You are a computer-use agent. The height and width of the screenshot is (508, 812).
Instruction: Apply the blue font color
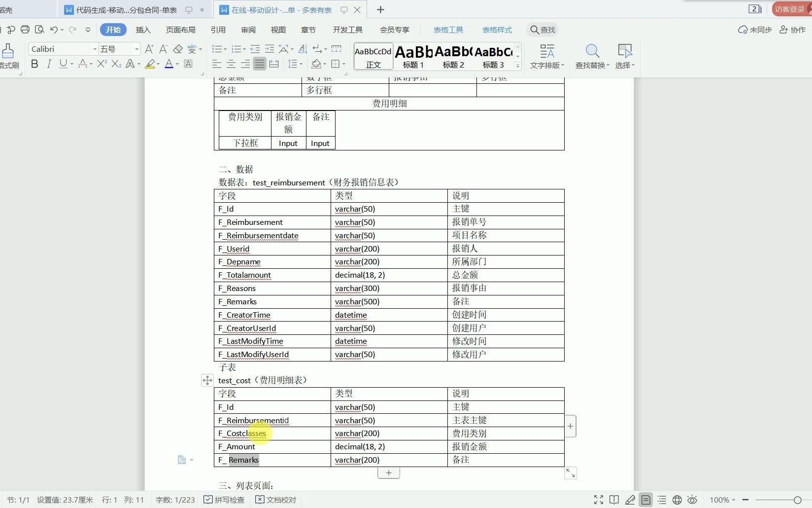click(x=169, y=64)
